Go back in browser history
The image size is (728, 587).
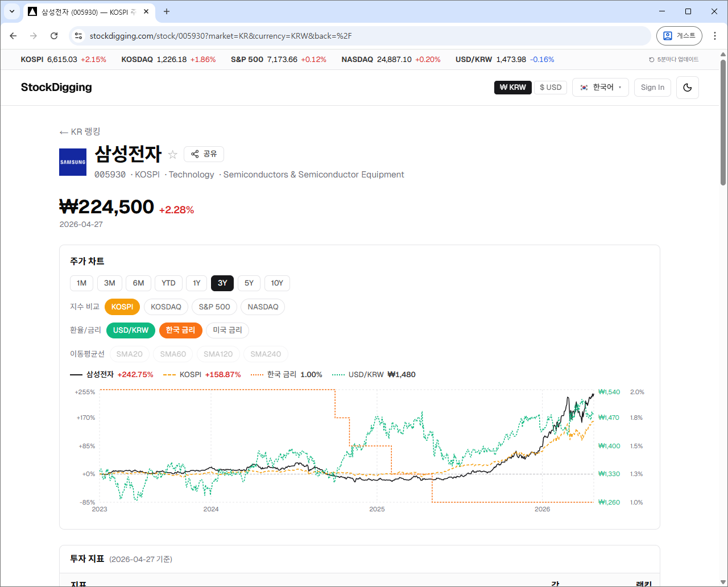coord(13,36)
